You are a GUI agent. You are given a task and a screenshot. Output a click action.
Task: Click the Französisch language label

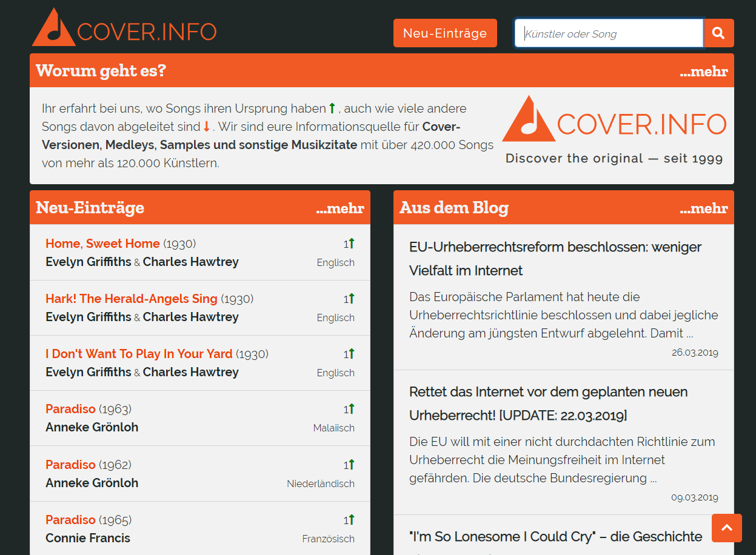pos(329,539)
